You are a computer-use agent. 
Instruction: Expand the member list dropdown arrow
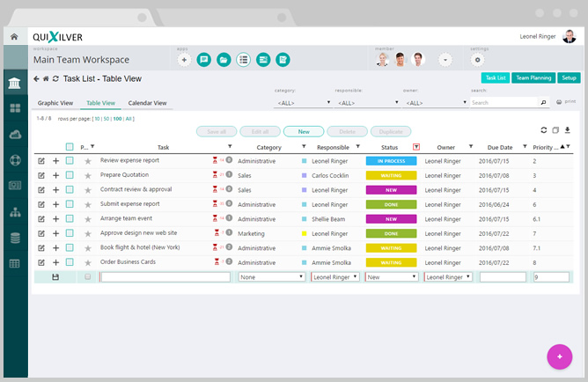pos(445,60)
